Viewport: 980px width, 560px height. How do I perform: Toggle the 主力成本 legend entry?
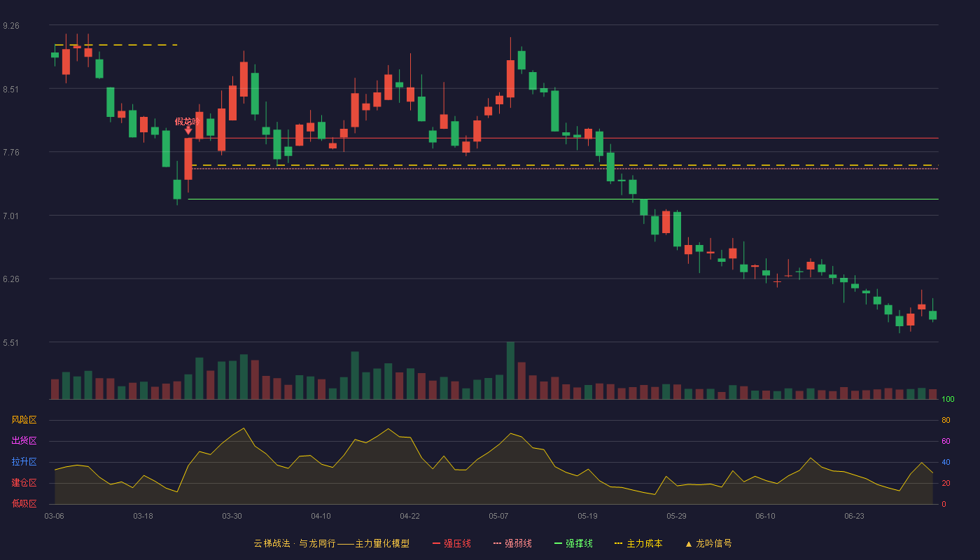[638, 543]
